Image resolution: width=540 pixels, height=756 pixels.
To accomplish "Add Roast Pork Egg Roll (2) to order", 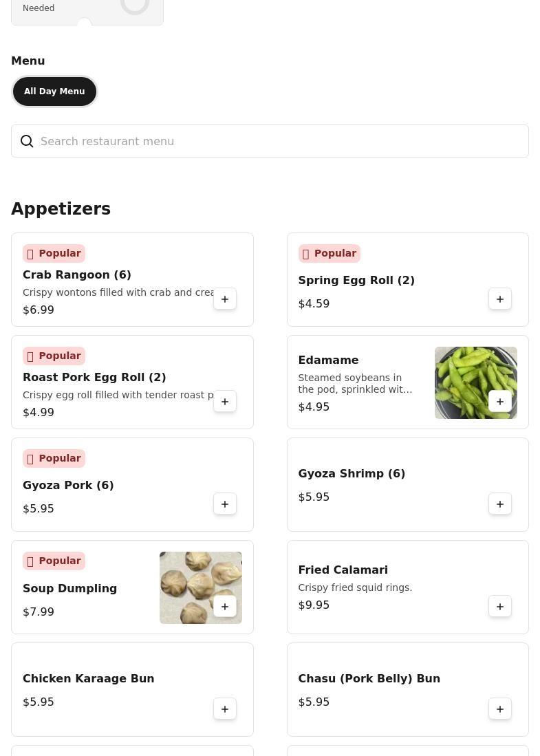I will click(225, 402).
